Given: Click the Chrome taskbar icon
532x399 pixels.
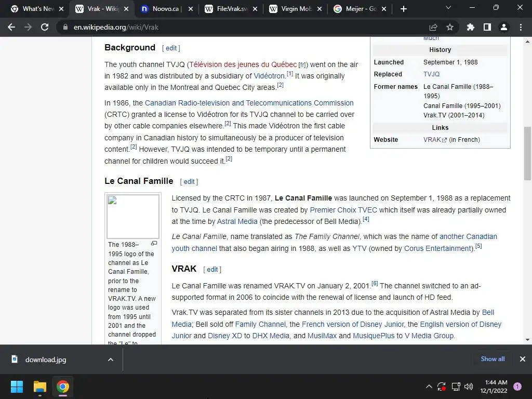Looking at the screenshot, I should pos(63,387).
